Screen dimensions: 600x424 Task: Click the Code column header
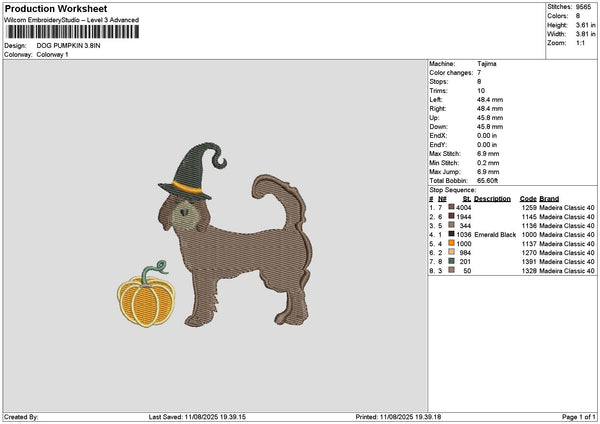tap(528, 199)
